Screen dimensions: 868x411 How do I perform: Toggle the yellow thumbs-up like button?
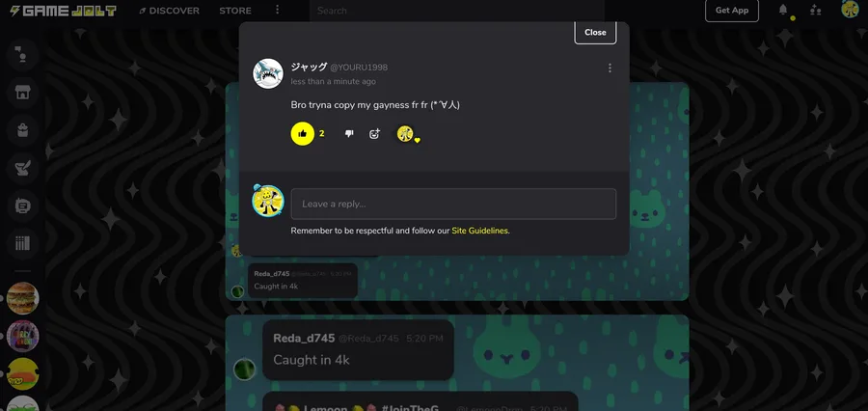(302, 133)
